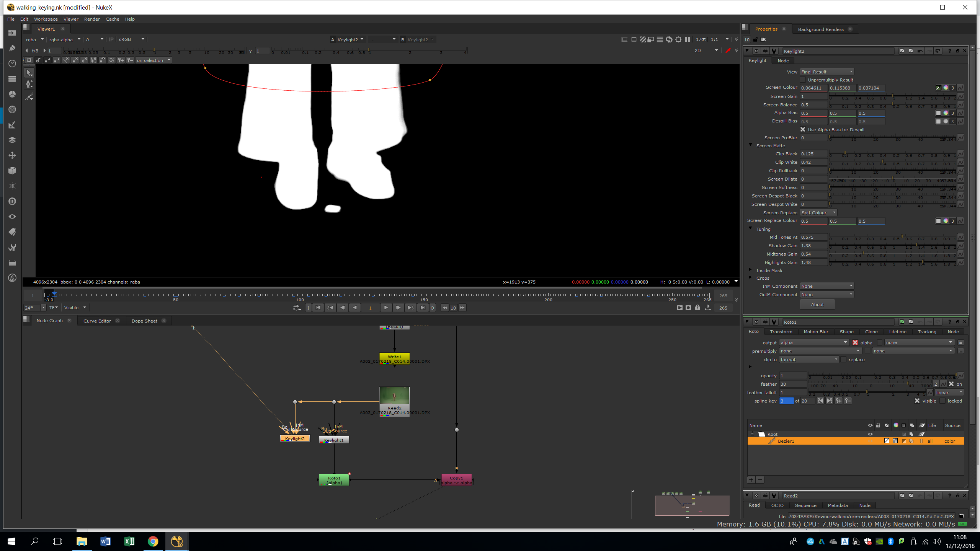980x551 pixels.
Task: Open Chrome from the Windows taskbar
Action: [153, 541]
